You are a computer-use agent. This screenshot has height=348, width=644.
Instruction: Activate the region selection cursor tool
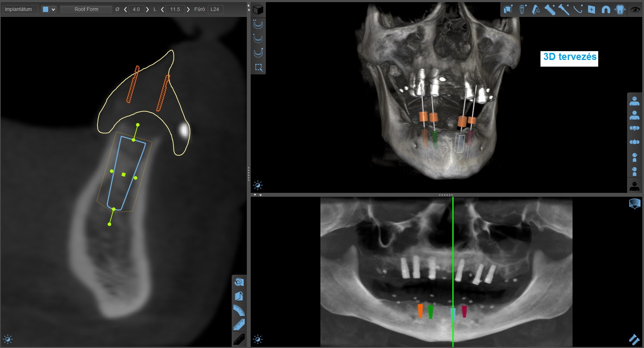(258, 67)
